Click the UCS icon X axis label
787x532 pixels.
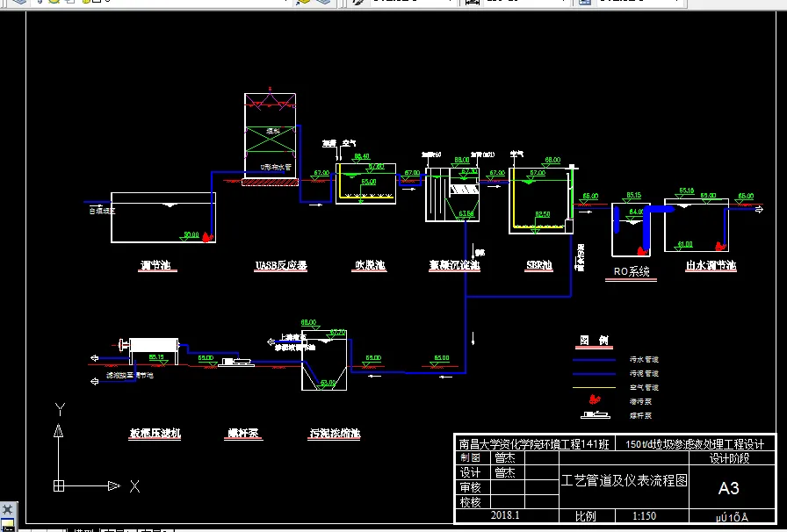tap(134, 485)
